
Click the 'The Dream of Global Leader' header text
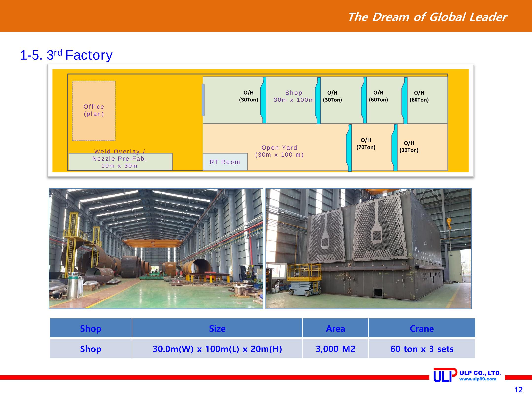pyautogui.click(x=427, y=17)
